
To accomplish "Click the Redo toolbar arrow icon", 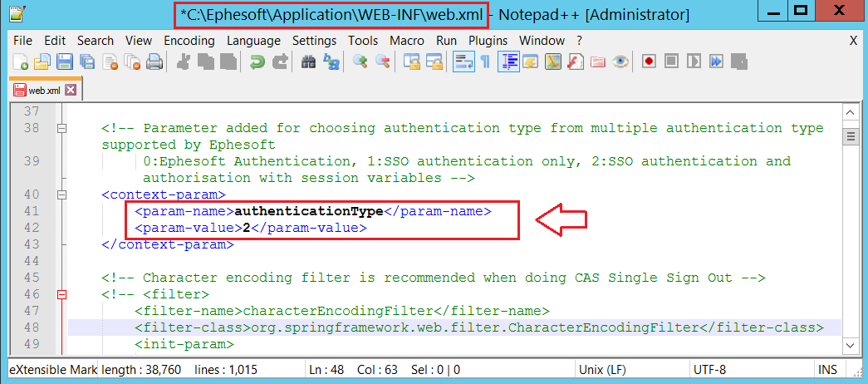I will point(280,61).
